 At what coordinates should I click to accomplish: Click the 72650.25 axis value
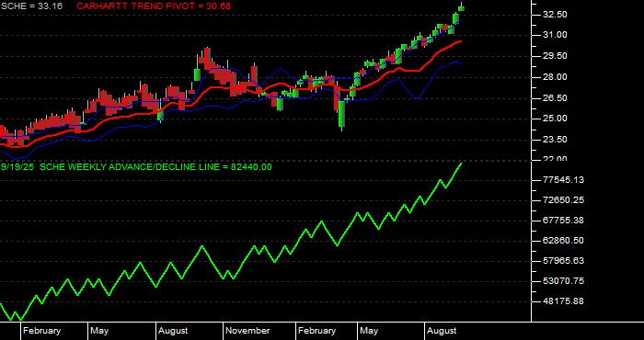click(x=563, y=200)
